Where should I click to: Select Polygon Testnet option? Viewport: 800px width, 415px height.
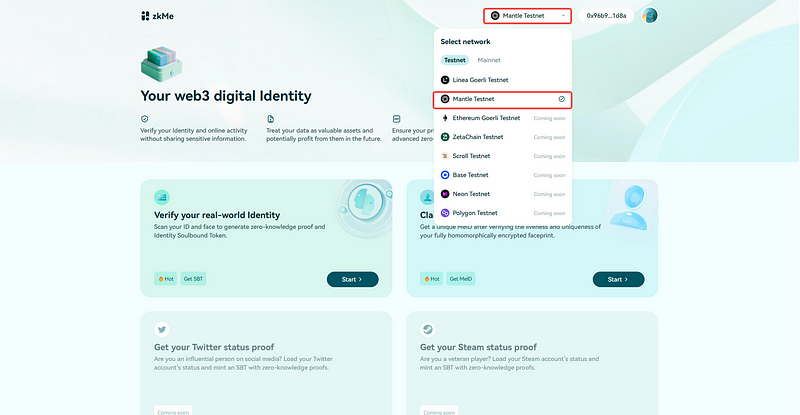[x=503, y=213]
